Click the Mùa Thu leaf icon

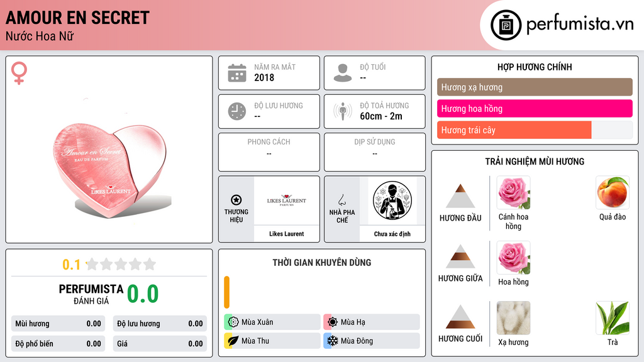[233, 341]
